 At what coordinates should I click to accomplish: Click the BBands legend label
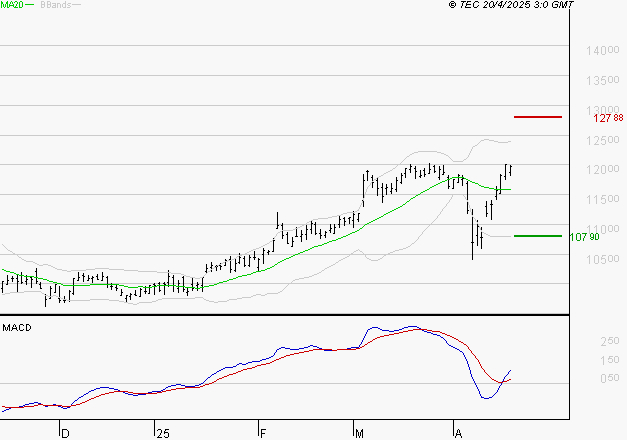[x=56, y=5]
